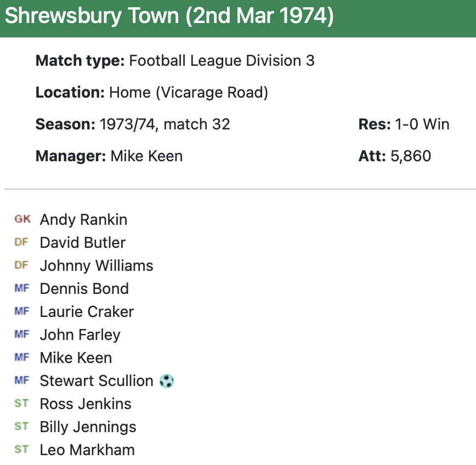Open Andy Rankin's player page
The height and width of the screenshot is (465, 476).
point(83,220)
